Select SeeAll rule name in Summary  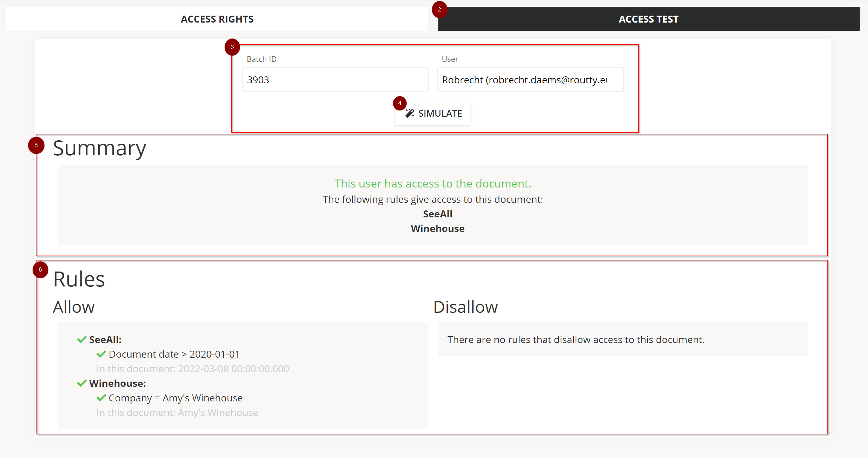pyautogui.click(x=437, y=214)
